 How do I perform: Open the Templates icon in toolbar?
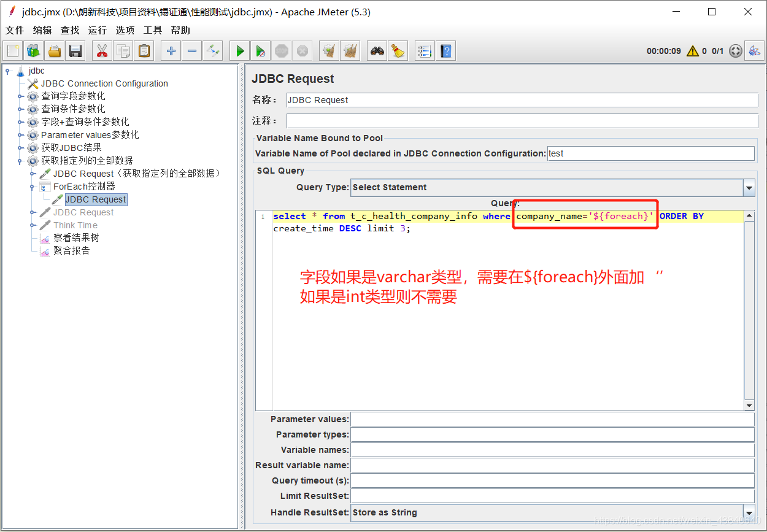[34, 51]
